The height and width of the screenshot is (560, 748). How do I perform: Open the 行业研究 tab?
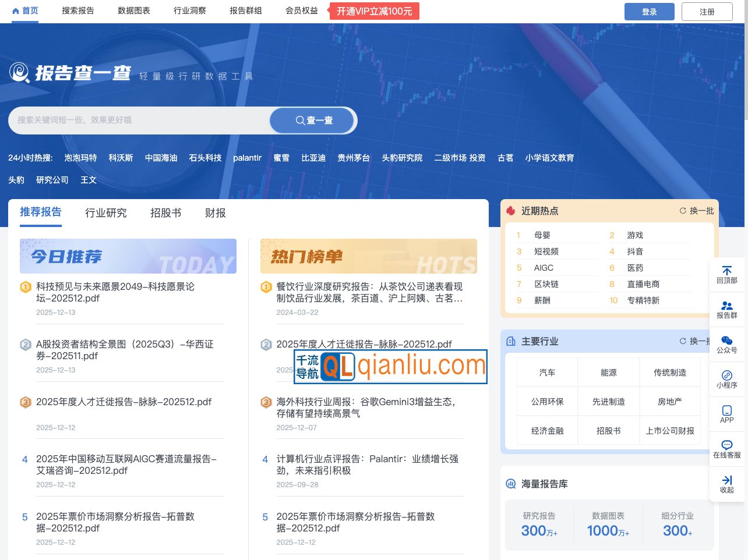coord(105,213)
